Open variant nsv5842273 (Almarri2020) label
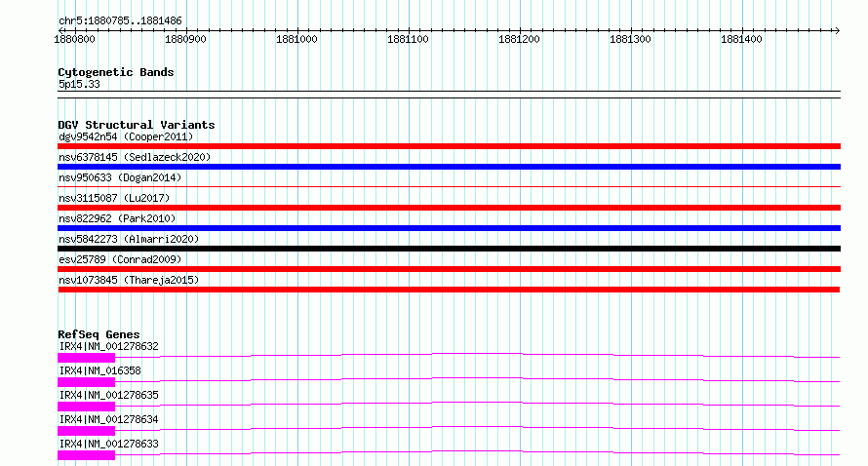Screen dimensions: 868x466 point(129,239)
